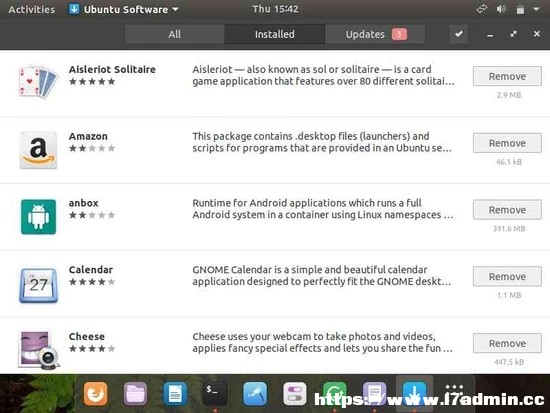The width and height of the screenshot is (550, 413).
Task: Click the GNOME Calendar description text
Action: [x=322, y=275]
